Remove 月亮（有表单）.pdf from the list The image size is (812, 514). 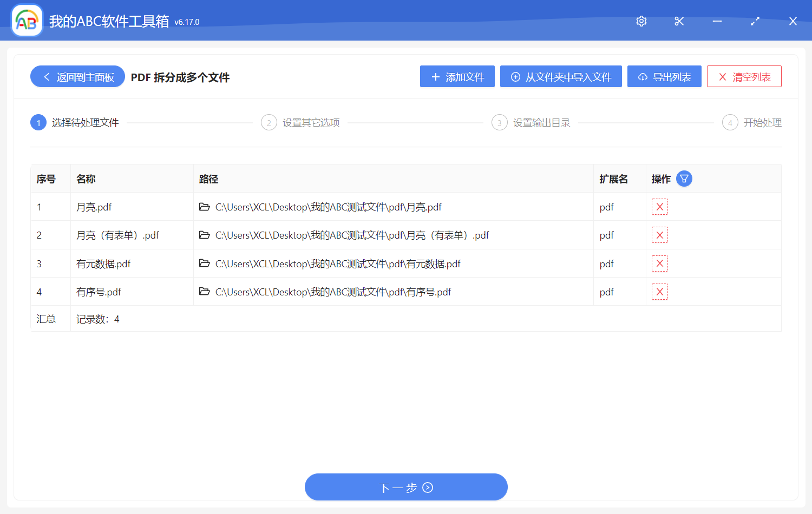pos(659,235)
